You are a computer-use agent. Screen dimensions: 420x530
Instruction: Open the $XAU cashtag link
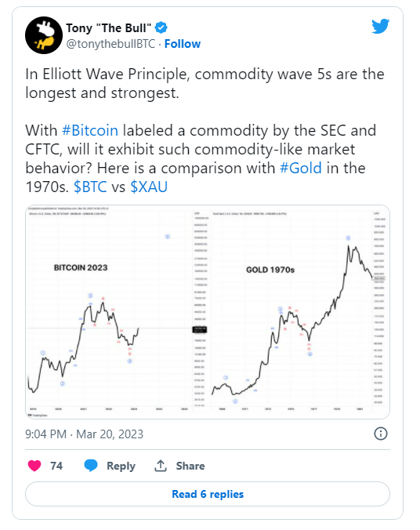click(x=149, y=187)
